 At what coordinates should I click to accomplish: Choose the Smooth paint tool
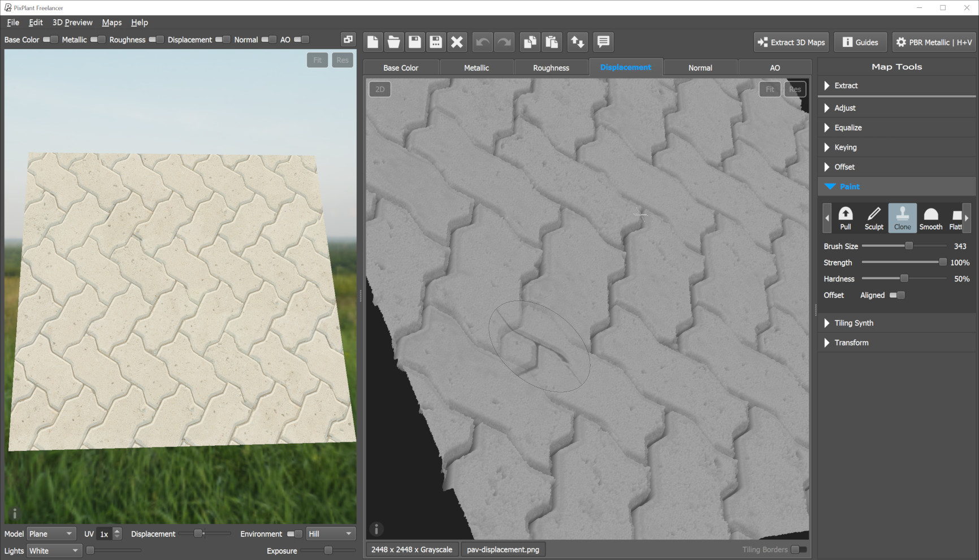pyautogui.click(x=930, y=218)
